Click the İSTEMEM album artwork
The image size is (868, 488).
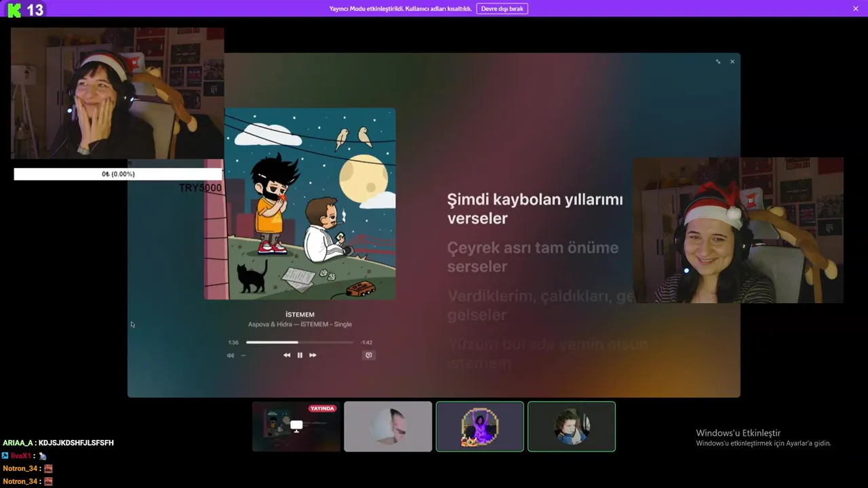click(300, 203)
